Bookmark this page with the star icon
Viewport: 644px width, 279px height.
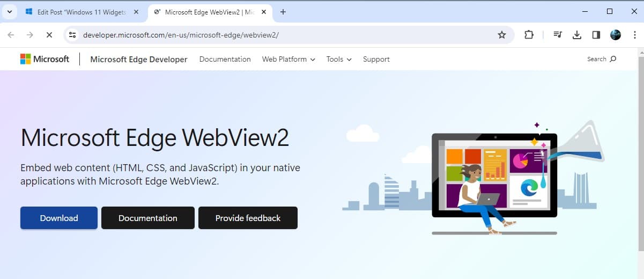pos(502,35)
